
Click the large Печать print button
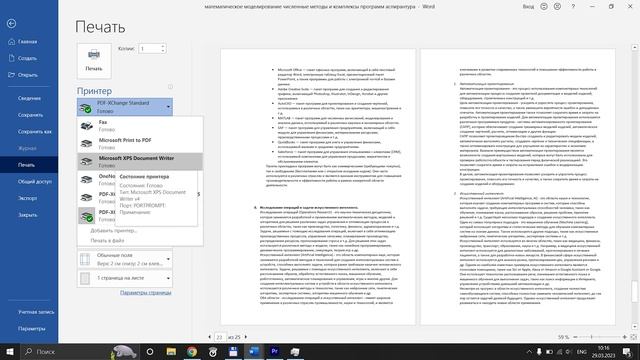tap(94, 60)
